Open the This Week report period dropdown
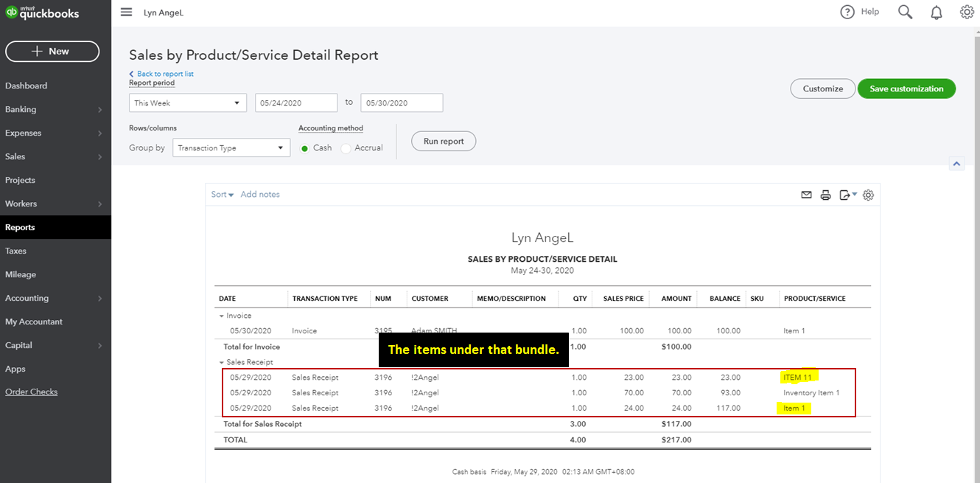This screenshot has height=483, width=980. point(187,102)
